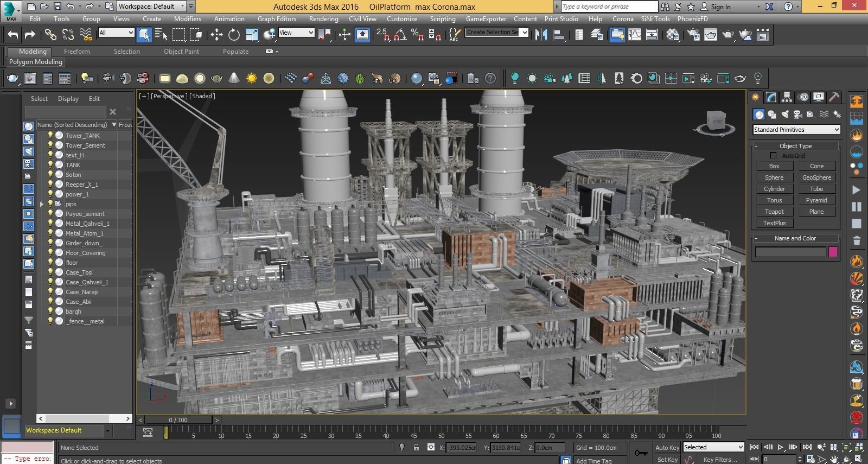Expand the pips tree item arrow
The width and height of the screenshot is (868, 464).
42,204
